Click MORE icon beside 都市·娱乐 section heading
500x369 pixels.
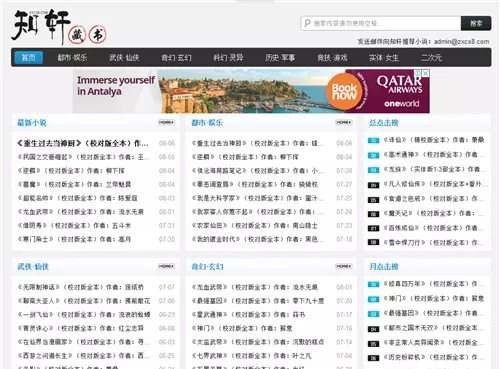click(x=344, y=122)
